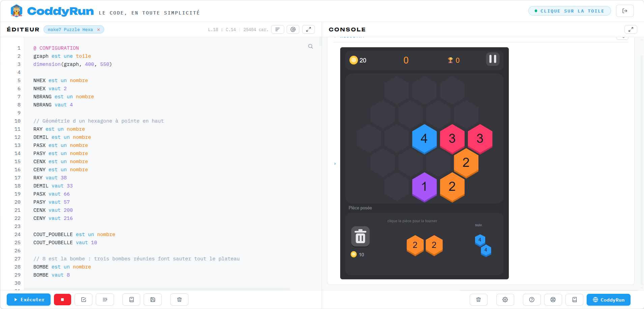Clear console with the console trash icon
The image size is (644, 309).
pyautogui.click(x=478, y=300)
